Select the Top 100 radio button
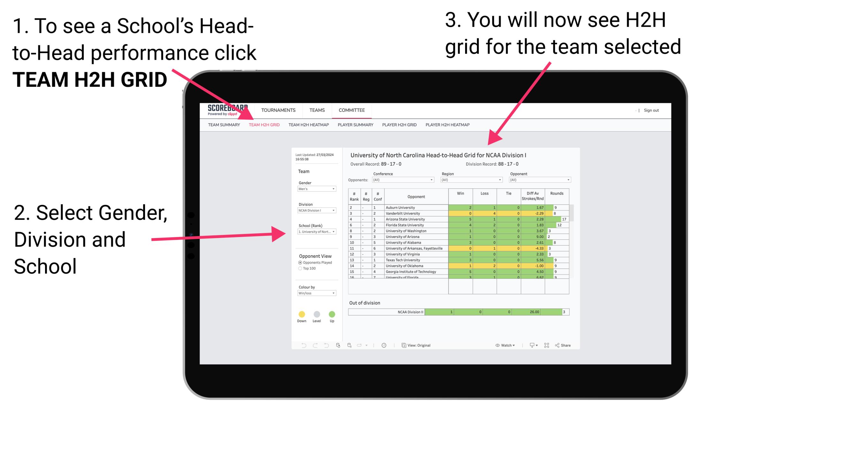 (x=300, y=269)
